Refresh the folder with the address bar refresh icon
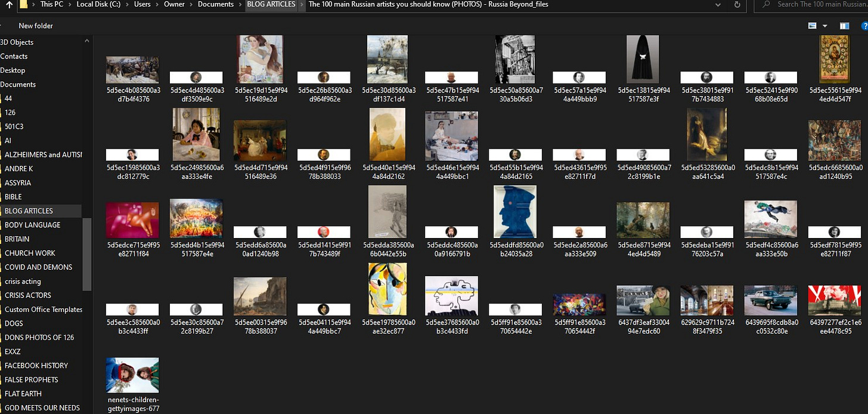Viewport: 868px width, 414px height. pyautogui.click(x=737, y=5)
